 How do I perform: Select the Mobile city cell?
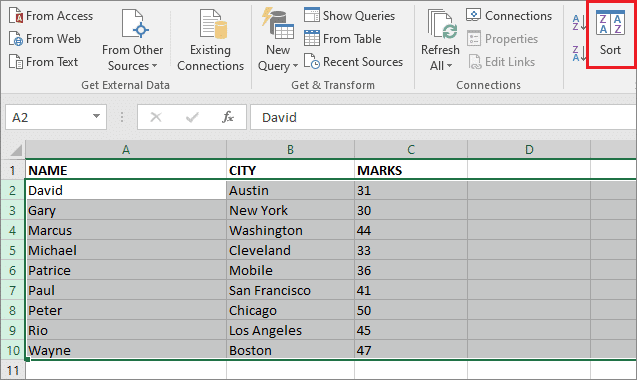290,270
